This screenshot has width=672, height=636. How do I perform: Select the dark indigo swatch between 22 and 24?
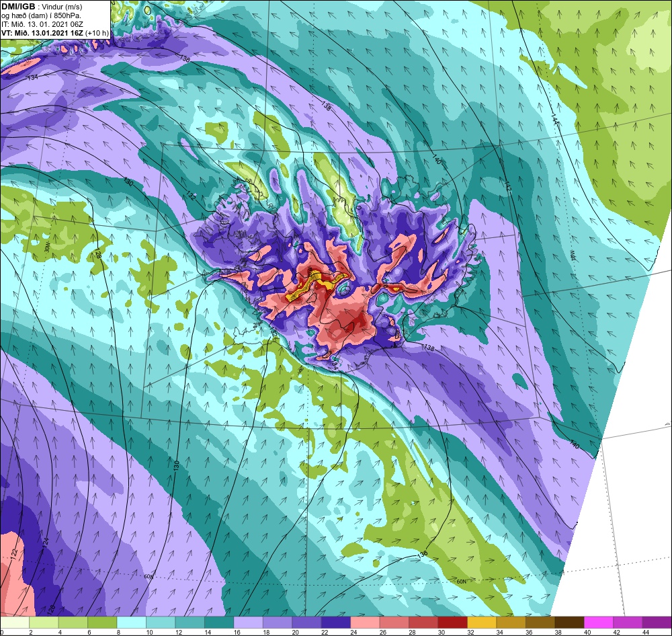335,623
